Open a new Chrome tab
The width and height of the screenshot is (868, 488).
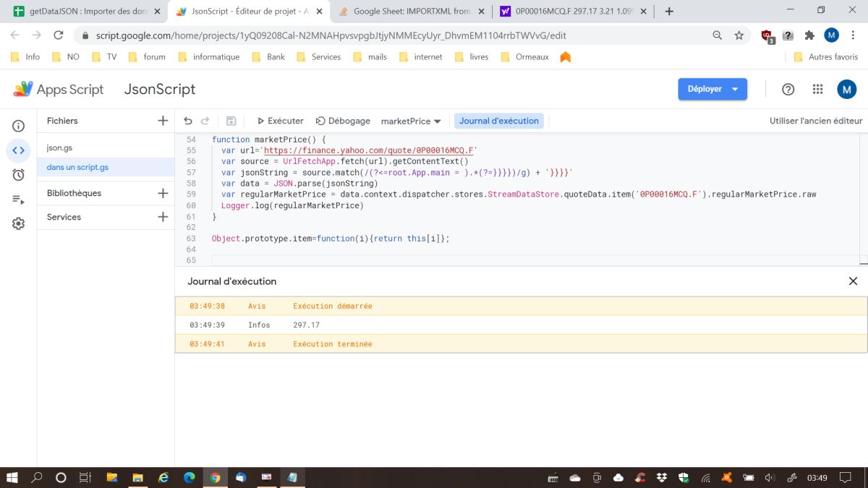[669, 11]
